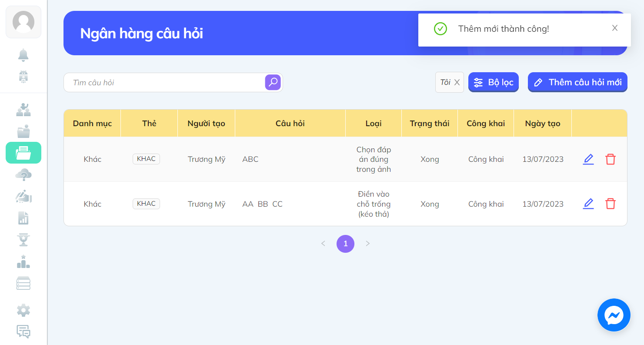Click the 'Câu hỏi' column header

(290, 124)
